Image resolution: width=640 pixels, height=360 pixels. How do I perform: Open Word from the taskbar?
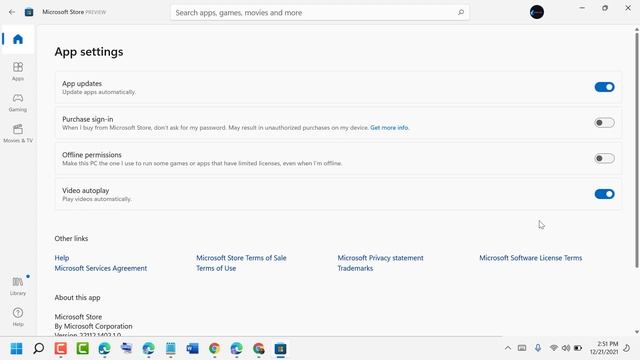192,349
